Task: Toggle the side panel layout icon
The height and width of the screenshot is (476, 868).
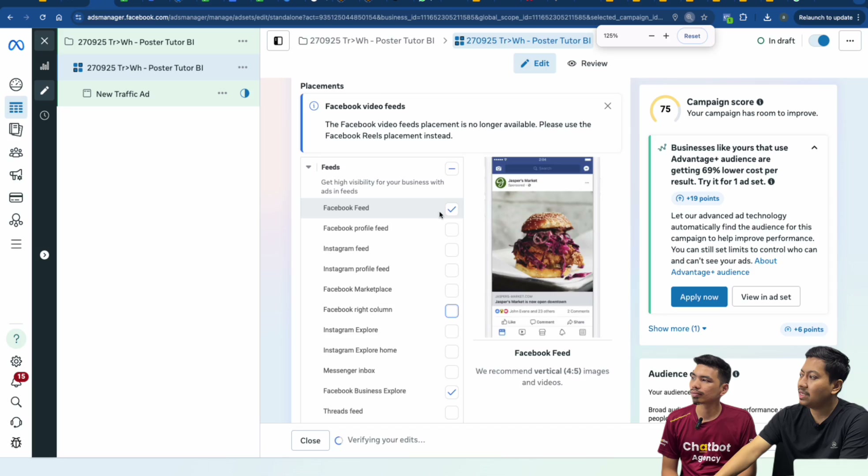Action: click(x=278, y=41)
